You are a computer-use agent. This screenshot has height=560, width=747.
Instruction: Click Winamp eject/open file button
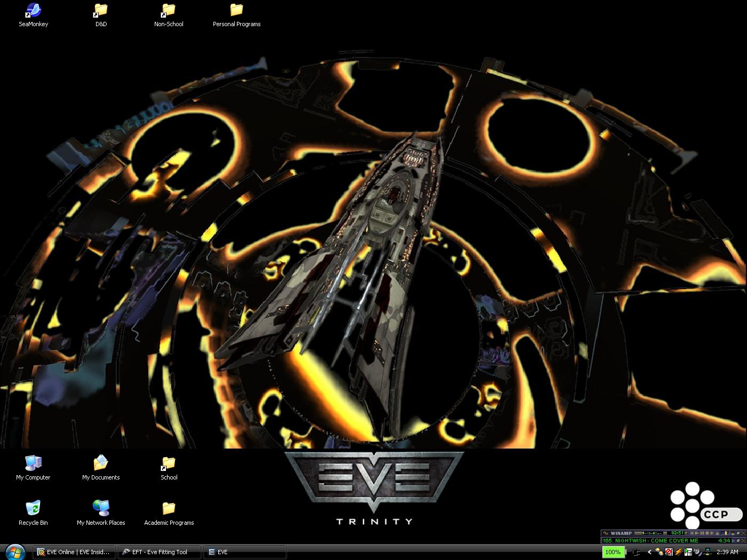pyautogui.click(x=718, y=533)
